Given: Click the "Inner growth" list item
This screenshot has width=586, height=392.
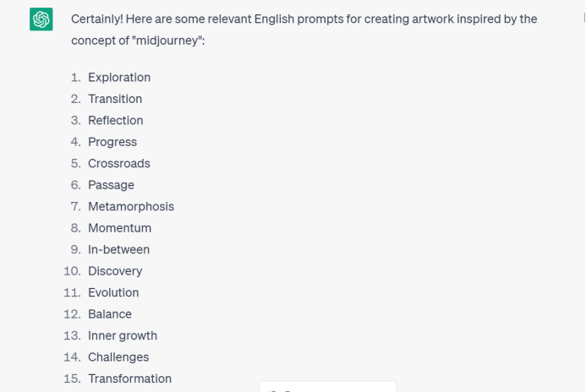Looking at the screenshot, I should (x=123, y=335).
